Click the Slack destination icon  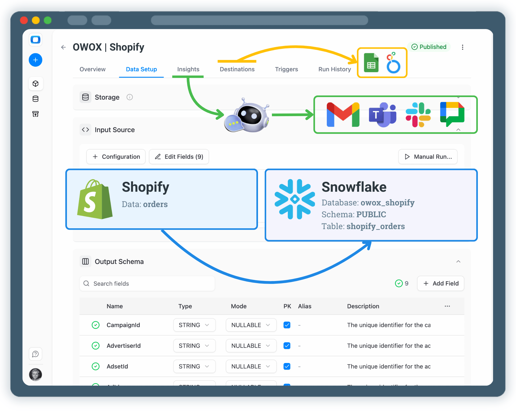click(418, 114)
